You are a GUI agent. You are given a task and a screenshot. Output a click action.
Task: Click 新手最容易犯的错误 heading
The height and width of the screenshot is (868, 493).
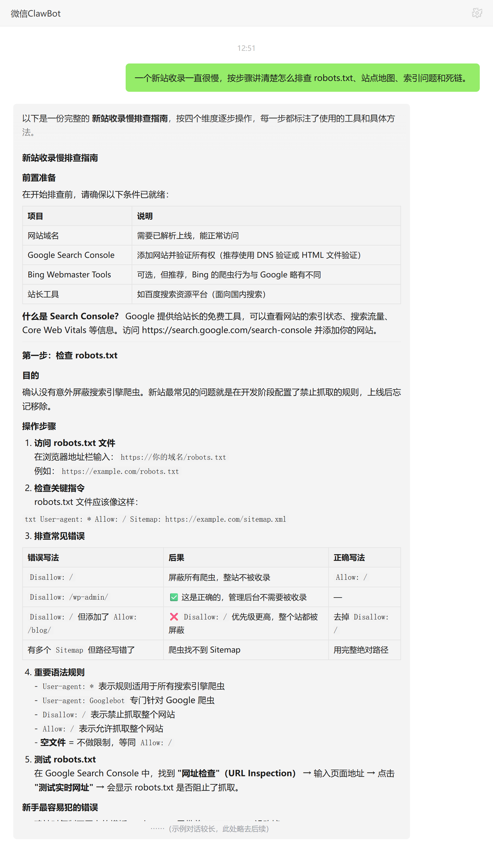[x=60, y=807]
